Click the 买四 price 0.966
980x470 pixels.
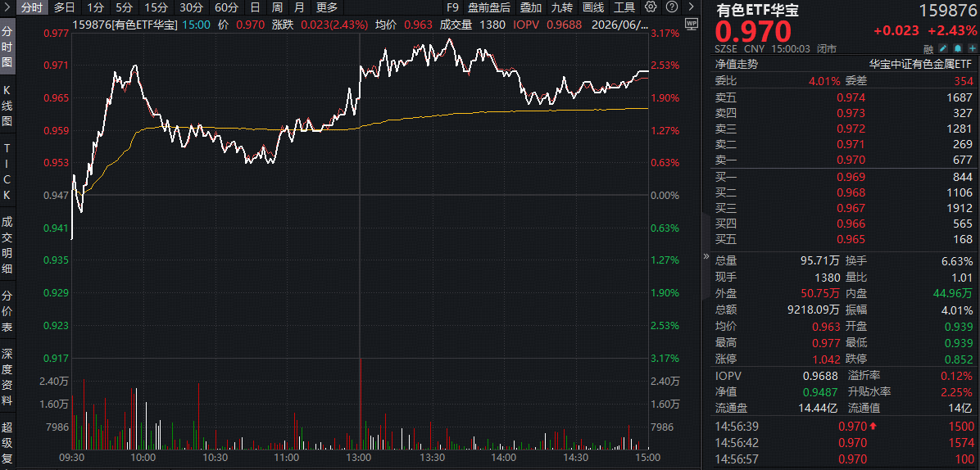[x=851, y=224]
